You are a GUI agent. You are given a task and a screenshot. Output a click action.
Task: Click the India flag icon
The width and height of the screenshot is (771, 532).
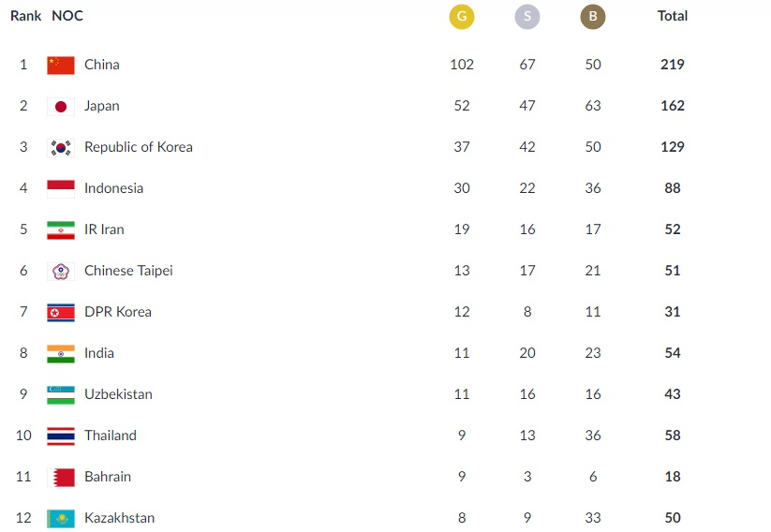(x=61, y=353)
